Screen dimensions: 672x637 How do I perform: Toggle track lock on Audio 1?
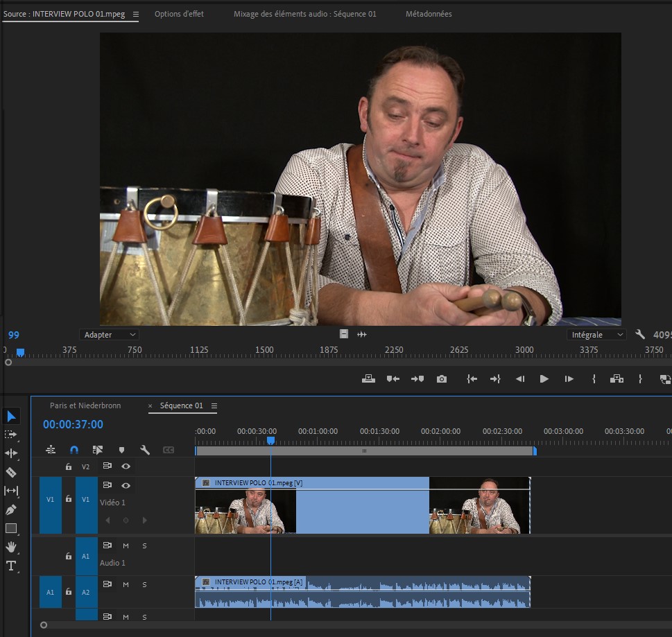click(x=69, y=556)
